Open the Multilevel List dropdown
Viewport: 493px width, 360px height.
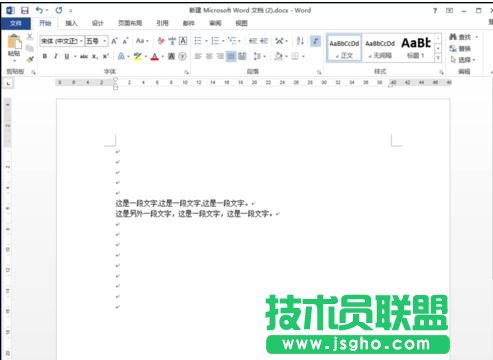pyautogui.click(x=240, y=41)
